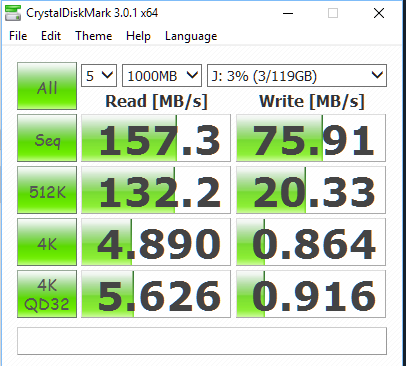
Task: Open the 1000MB test size dropdown
Action: [x=162, y=76]
